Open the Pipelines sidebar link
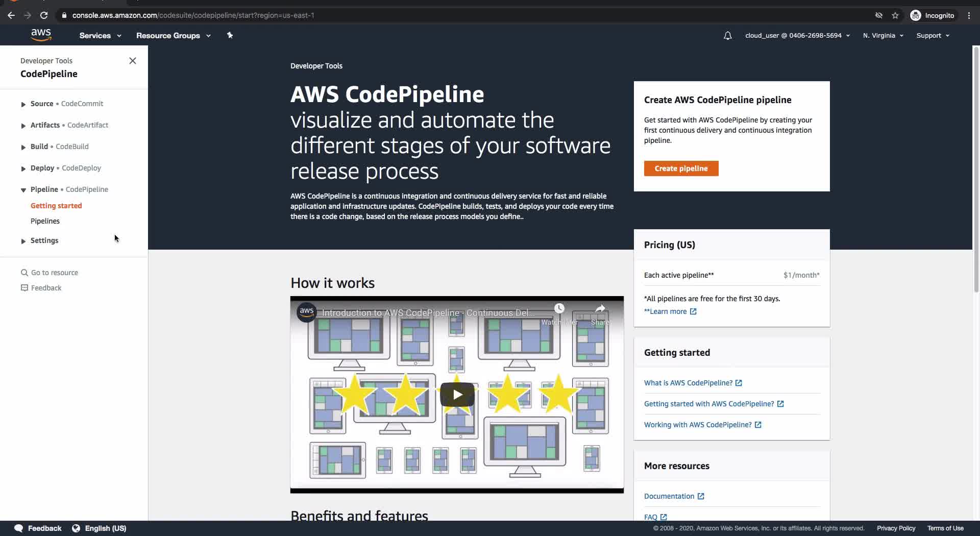The height and width of the screenshot is (536, 980). coord(45,221)
